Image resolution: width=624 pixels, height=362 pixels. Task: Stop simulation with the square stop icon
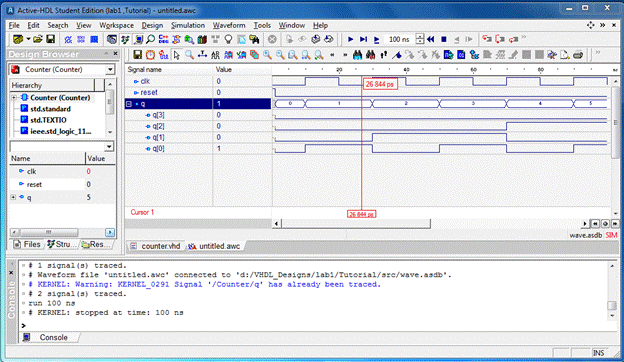444,39
